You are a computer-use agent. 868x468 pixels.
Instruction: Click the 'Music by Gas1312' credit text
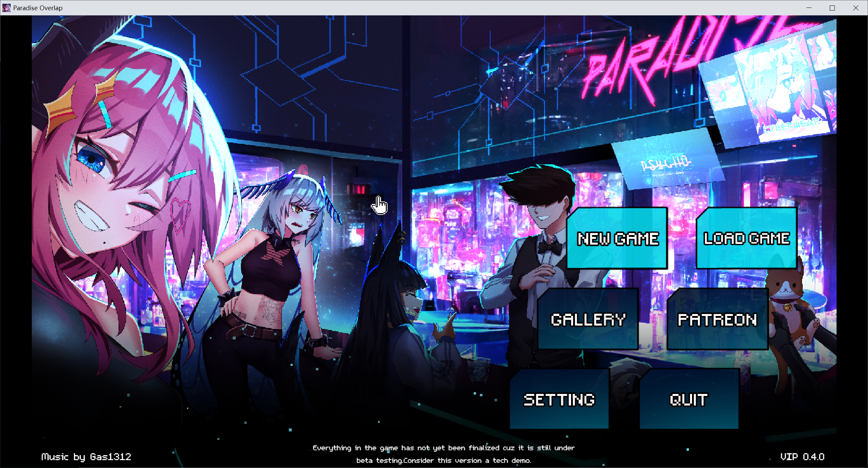(86, 457)
